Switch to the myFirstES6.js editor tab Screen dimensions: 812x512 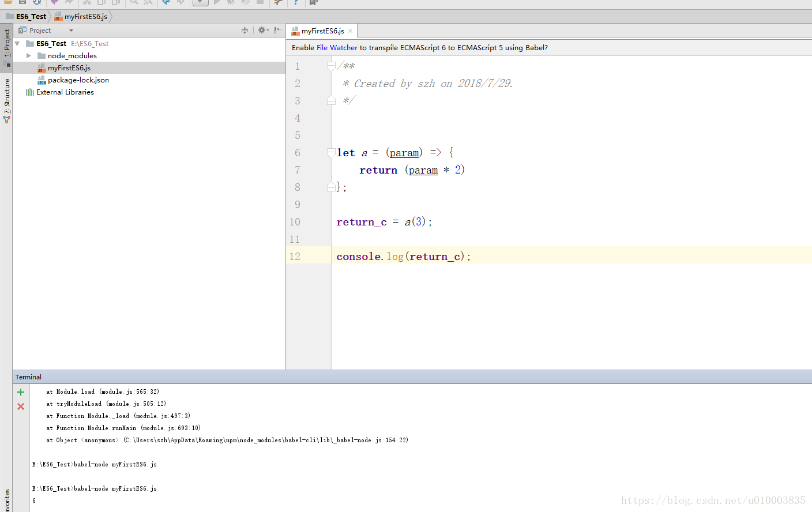[322, 31]
